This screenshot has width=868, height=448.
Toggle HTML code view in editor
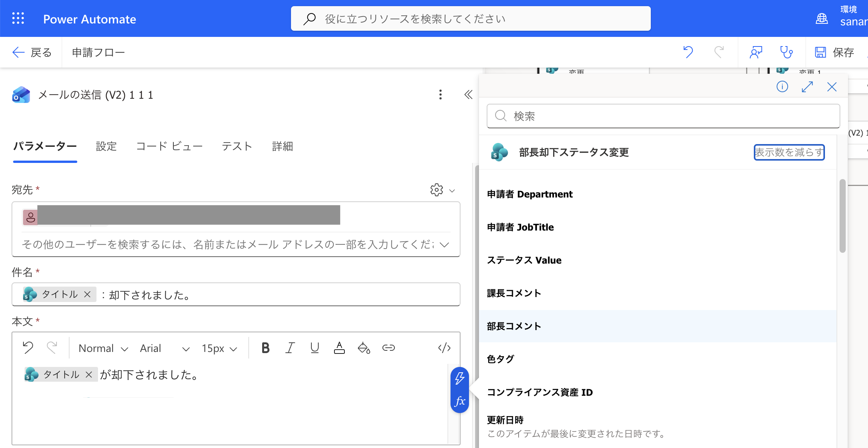coord(444,348)
